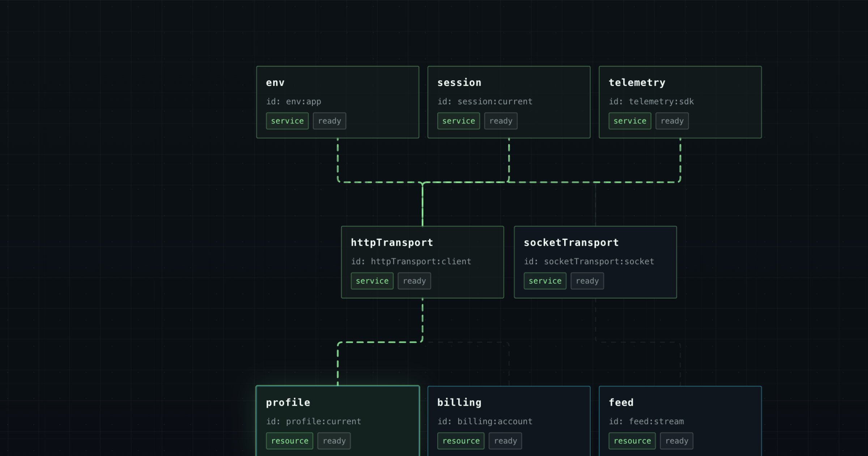Click the text 'id: socketTransport:socket'
Image resolution: width=868 pixels, height=456 pixels.
tap(589, 261)
